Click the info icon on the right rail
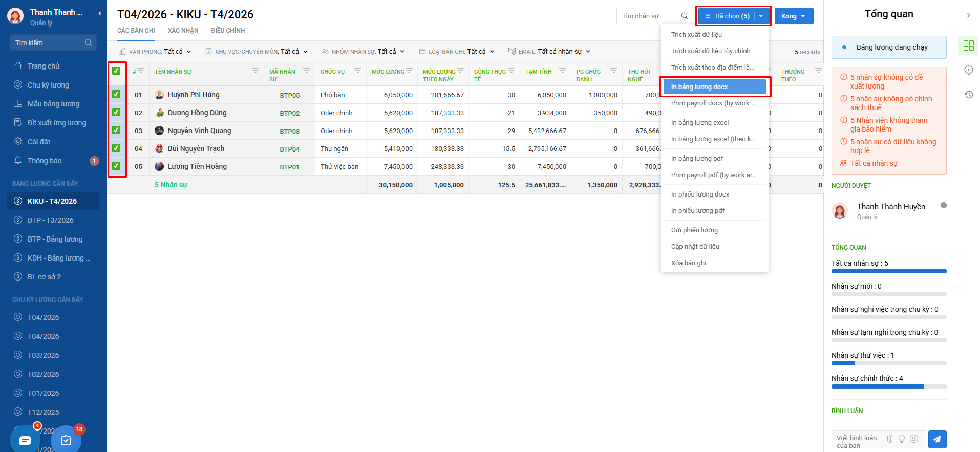 click(968, 70)
